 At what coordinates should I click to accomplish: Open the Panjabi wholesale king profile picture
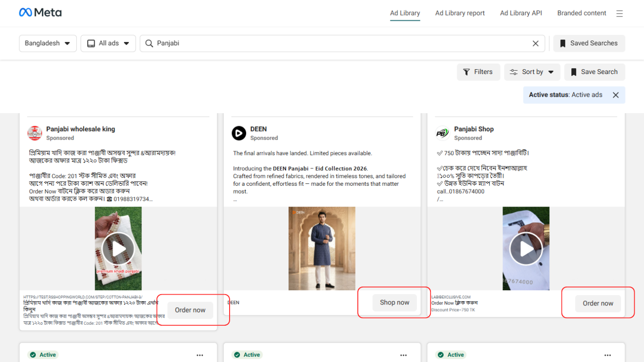(x=35, y=133)
